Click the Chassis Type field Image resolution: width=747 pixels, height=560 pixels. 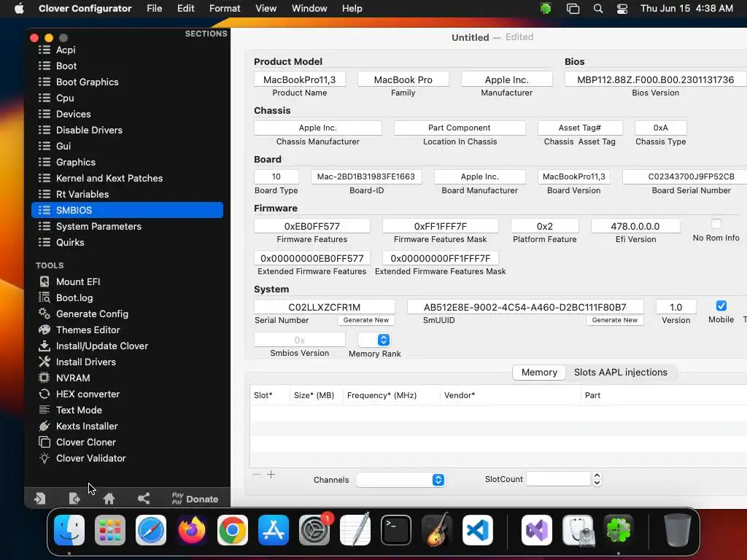pyautogui.click(x=661, y=128)
